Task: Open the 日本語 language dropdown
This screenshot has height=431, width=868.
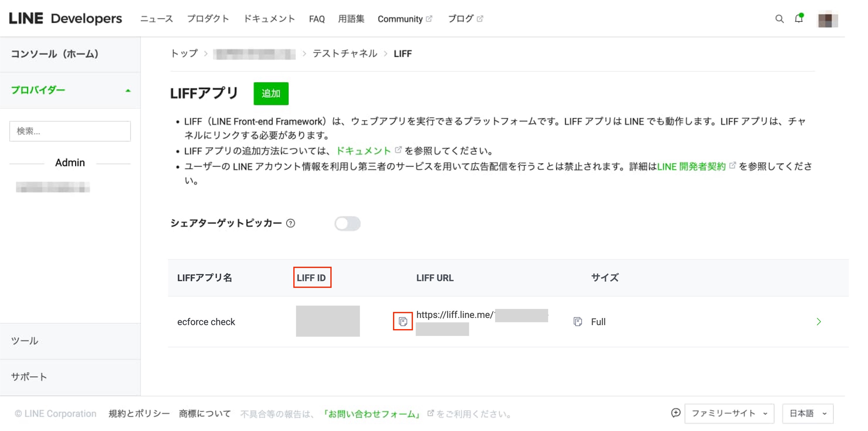Action: [808, 414]
